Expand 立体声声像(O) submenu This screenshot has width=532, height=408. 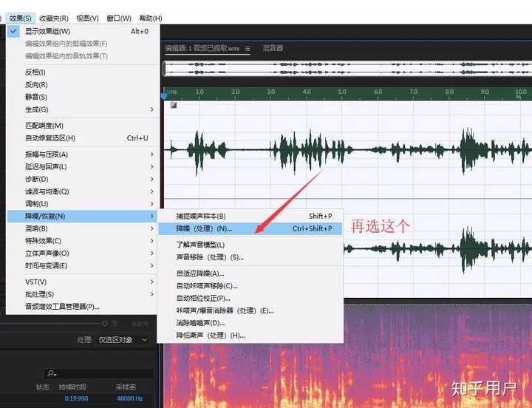pyautogui.click(x=83, y=254)
